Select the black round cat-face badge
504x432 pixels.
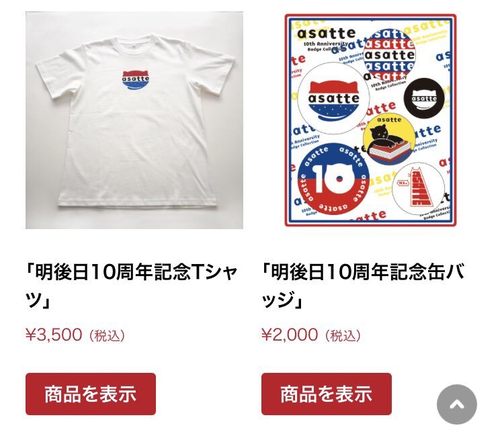pos(423,97)
